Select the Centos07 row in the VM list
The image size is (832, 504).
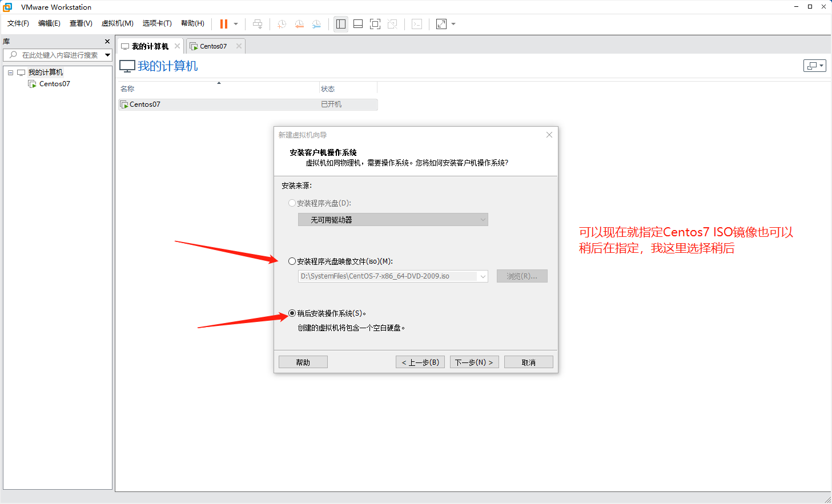(248, 104)
